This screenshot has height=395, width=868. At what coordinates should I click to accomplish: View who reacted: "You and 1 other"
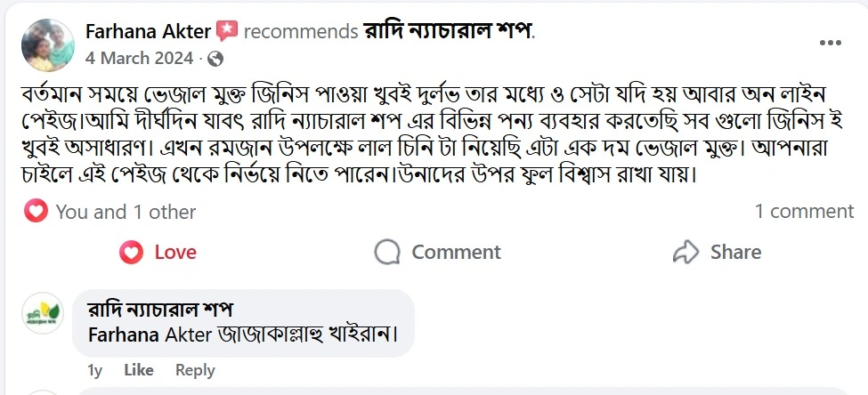point(126,212)
